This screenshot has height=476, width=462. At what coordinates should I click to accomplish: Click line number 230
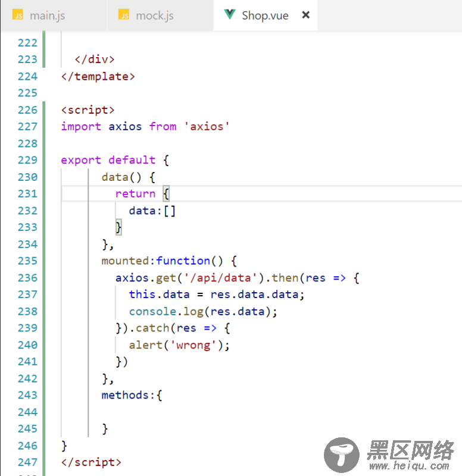point(27,177)
